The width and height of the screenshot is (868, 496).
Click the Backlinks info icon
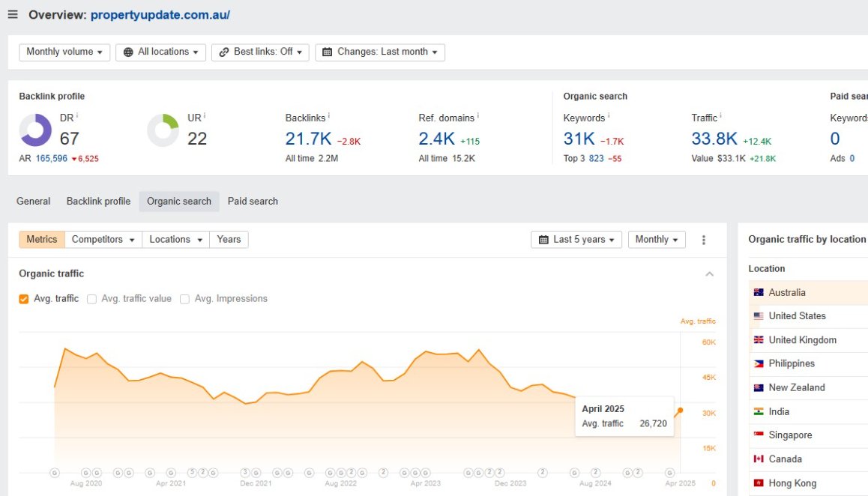click(x=329, y=115)
